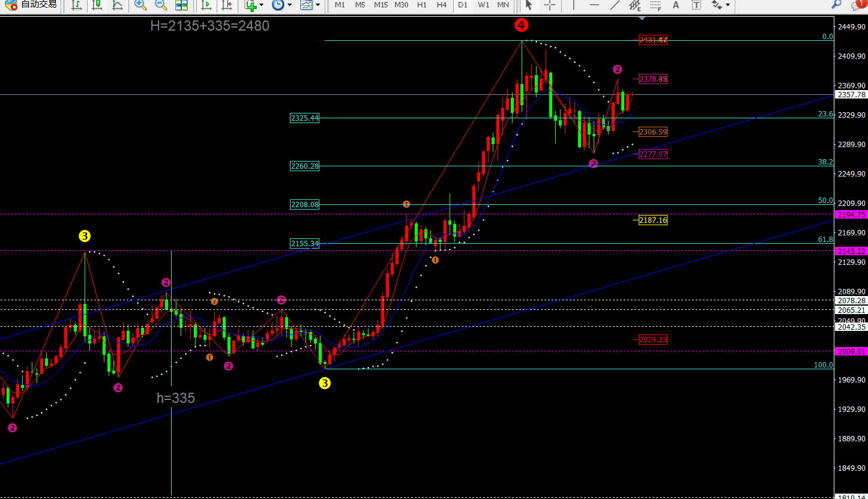Screen dimensions: 868x499
Task: Open the indicators list dropdown arrow
Action: 261,5
